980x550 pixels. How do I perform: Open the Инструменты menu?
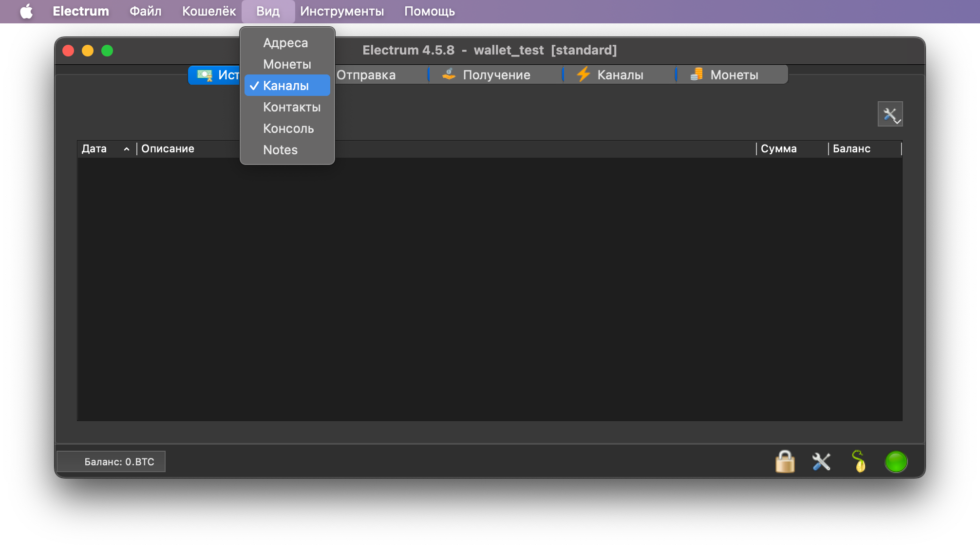click(342, 11)
